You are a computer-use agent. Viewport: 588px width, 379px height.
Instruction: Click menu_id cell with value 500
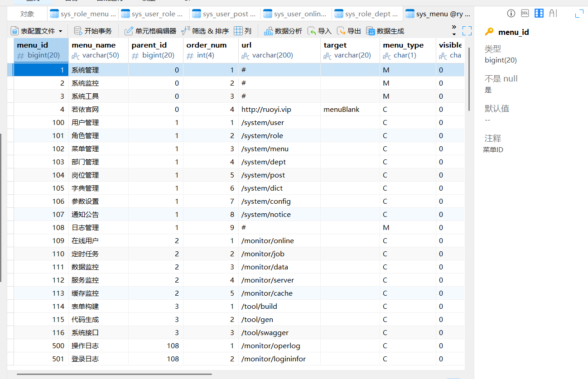tap(41, 345)
